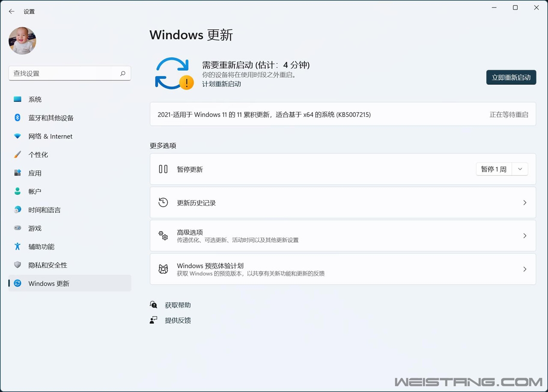The width and height of the screenshot is (548, 392).
Task: Click the 高级选项 title text
Action: point(190,232)
